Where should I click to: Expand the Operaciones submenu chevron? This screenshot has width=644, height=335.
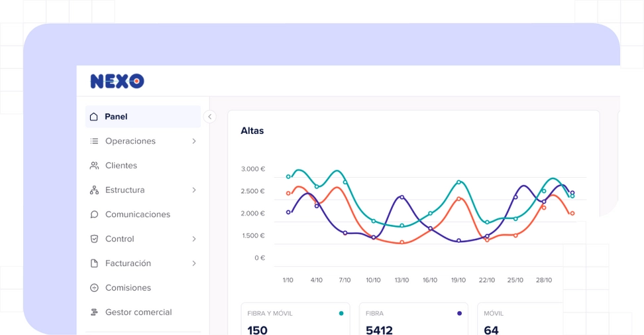pos(194,141)
